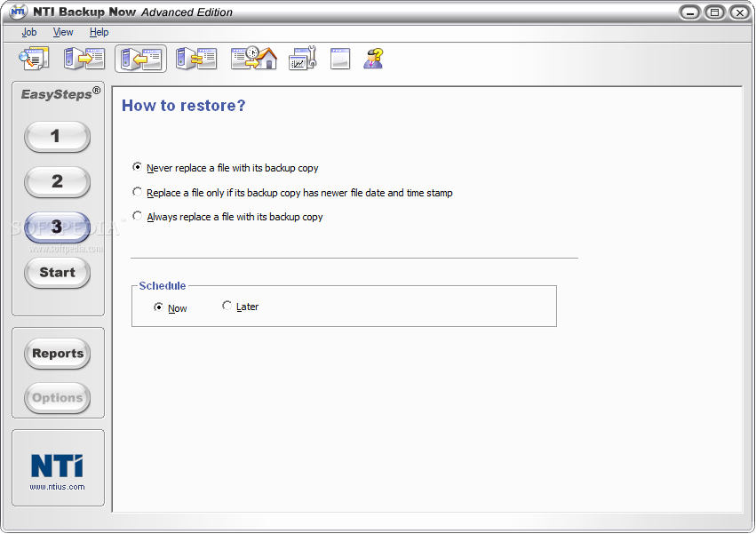Open the chart and wrench tools icon

pos(303,59)
